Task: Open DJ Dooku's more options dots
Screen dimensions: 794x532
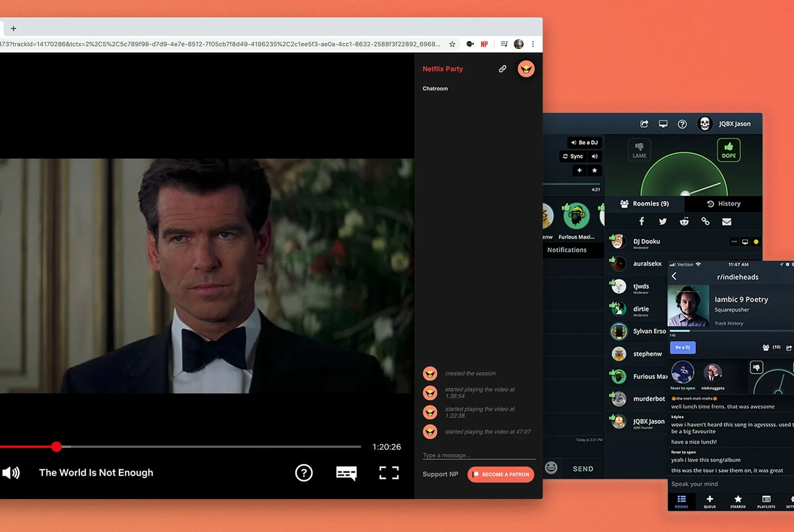Action: pos(734,242)
